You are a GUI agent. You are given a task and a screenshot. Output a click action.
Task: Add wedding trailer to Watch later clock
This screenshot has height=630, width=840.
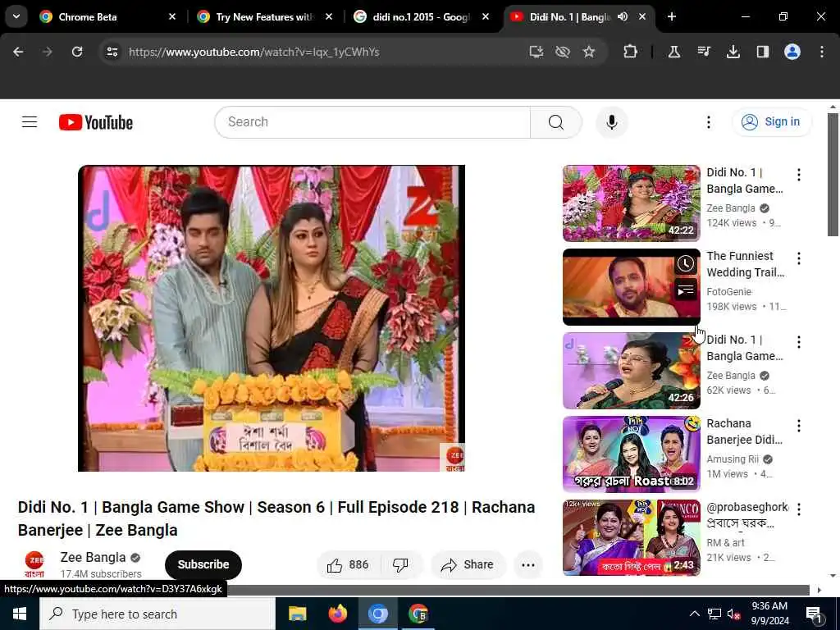[x=685, y=263]
